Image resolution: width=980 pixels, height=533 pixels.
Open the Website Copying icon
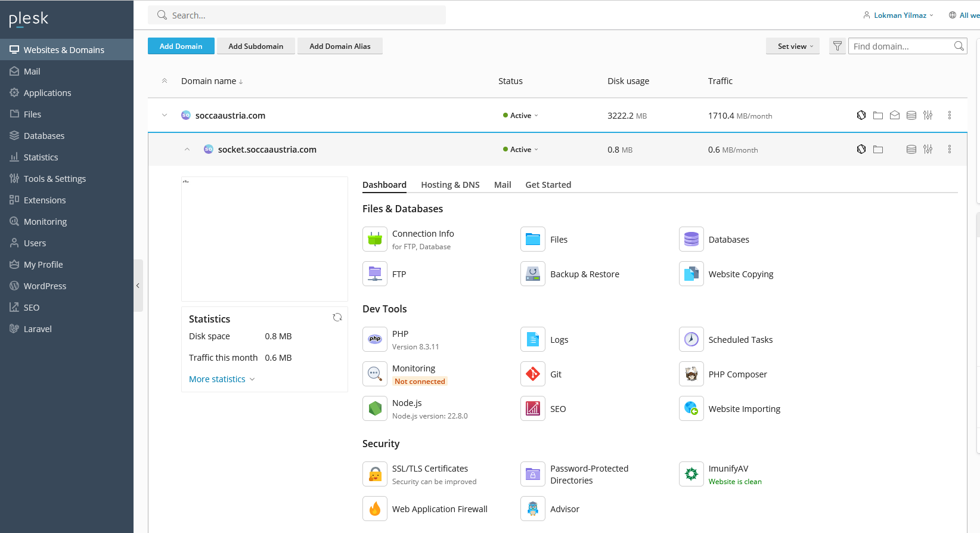click(691, 274)
